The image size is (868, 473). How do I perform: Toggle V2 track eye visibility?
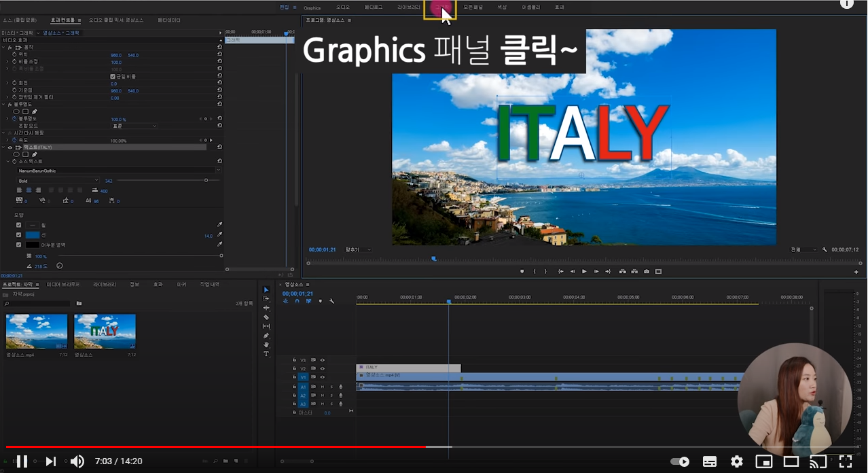(322, 368)
